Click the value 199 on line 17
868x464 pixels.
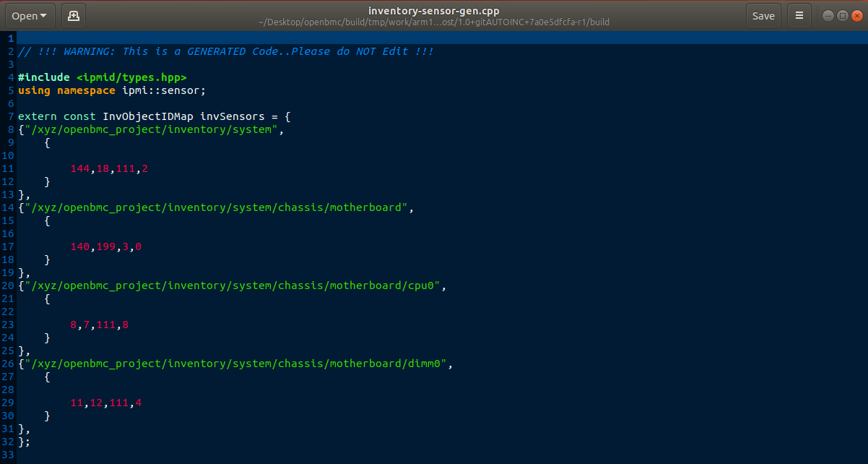tap(106, 246)
